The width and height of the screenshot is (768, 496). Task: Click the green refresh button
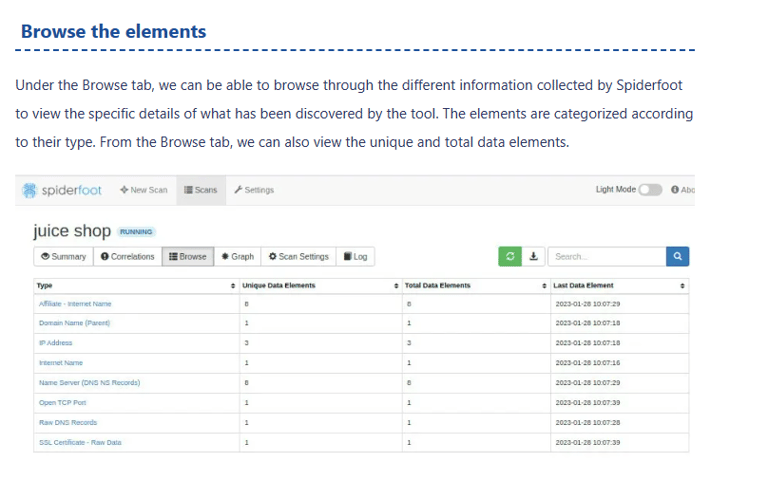510,257
